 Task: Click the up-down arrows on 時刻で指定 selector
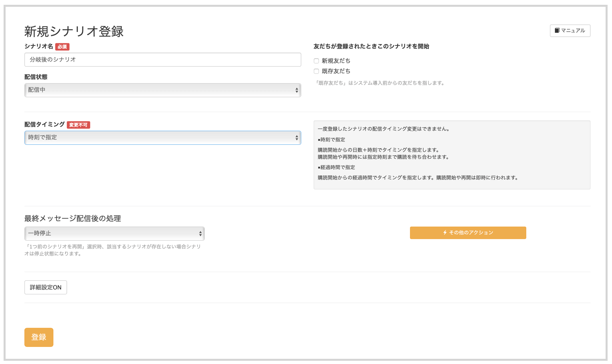(296, 138)
